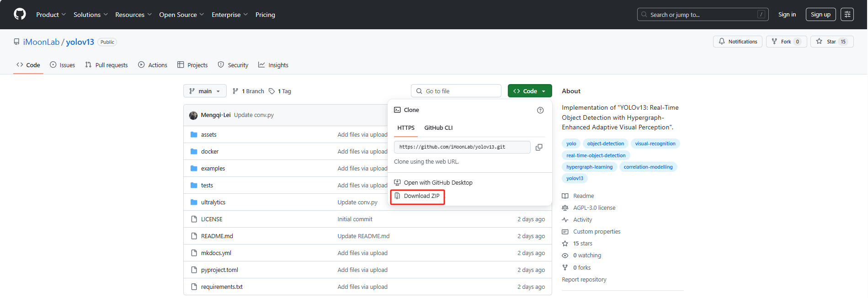Switch to the Actions tab
The height and width of the screenshot is (298, 868).
[153, 65]
